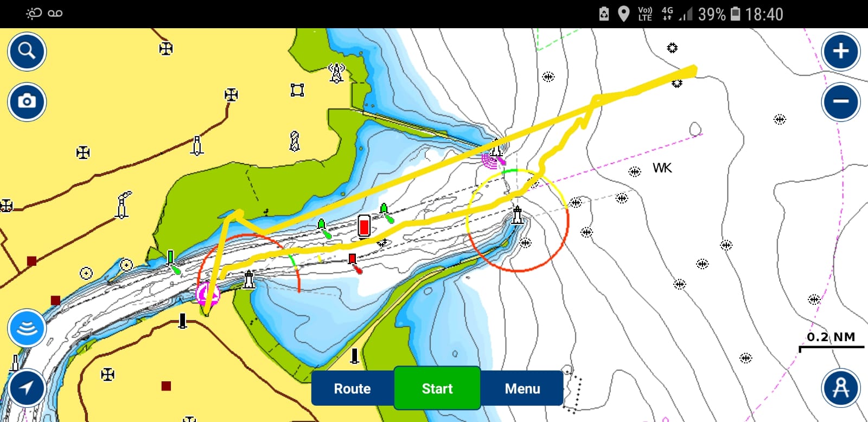Image resolution: width=868 pixels, height=422 pixels.
Task: Open the Route planner
Action: (352, 388)
